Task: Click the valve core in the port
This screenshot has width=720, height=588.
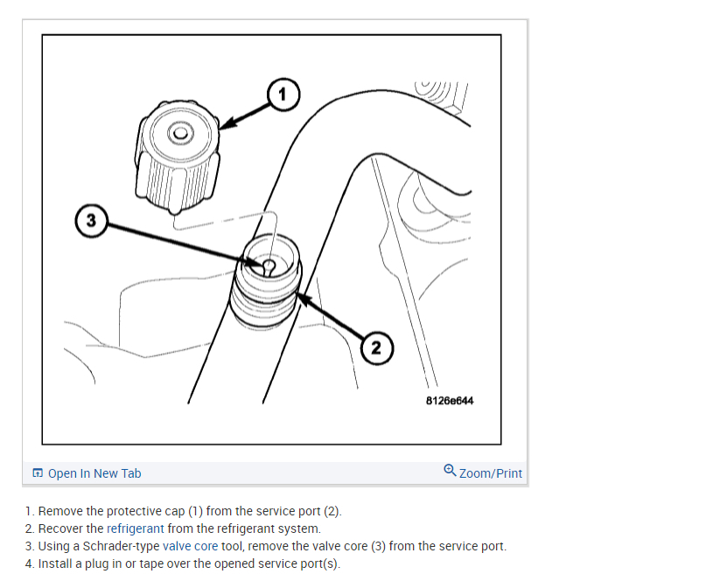Action: tap(269, 267)
